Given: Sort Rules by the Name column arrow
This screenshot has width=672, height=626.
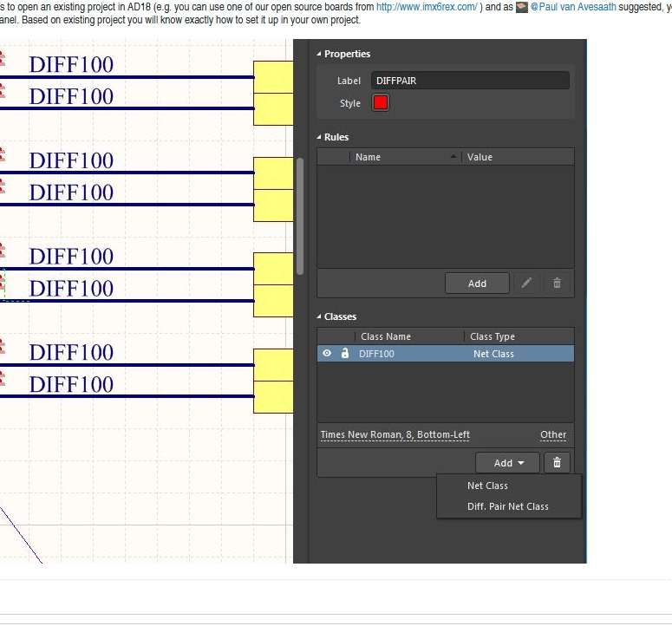Looking at the screenshot, I should (453, 157).
